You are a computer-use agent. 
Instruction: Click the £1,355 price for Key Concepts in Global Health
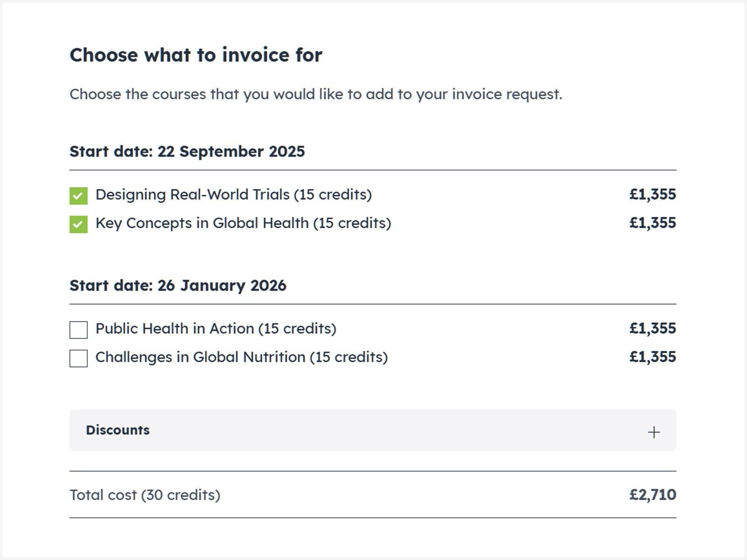[652, 223]
